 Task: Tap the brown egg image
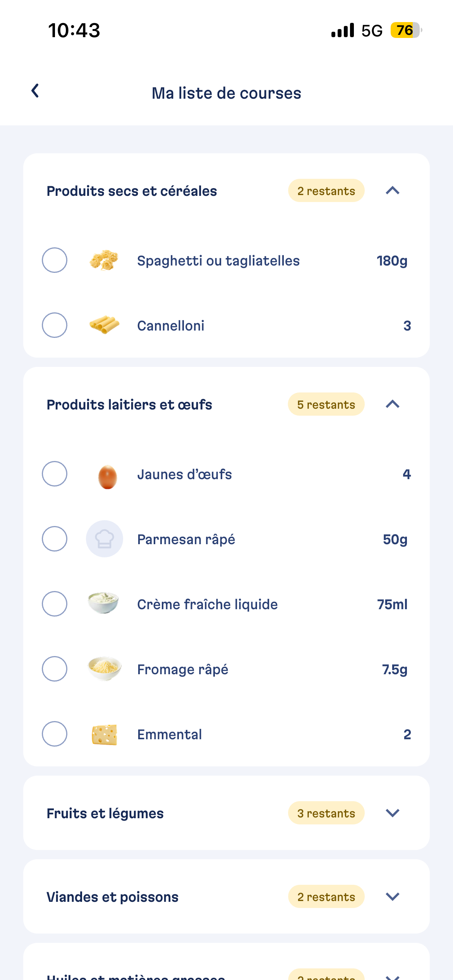click(107, 476)
